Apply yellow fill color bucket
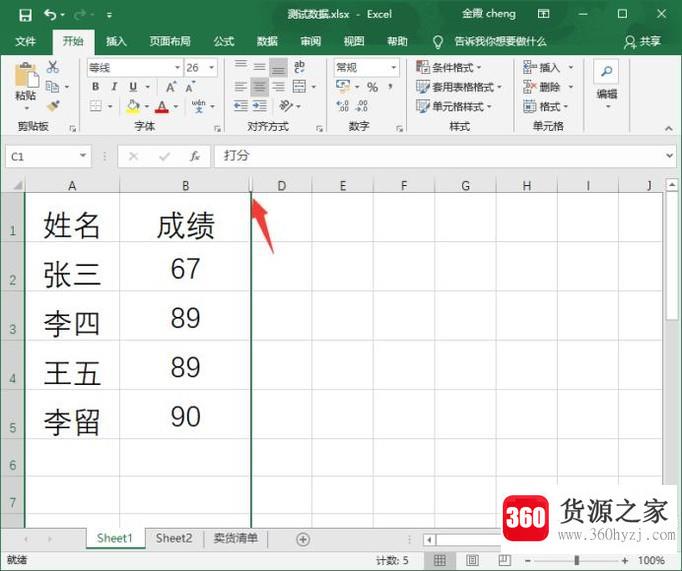Viewport: 682px width, 571px height. click(x=133, y=106)
